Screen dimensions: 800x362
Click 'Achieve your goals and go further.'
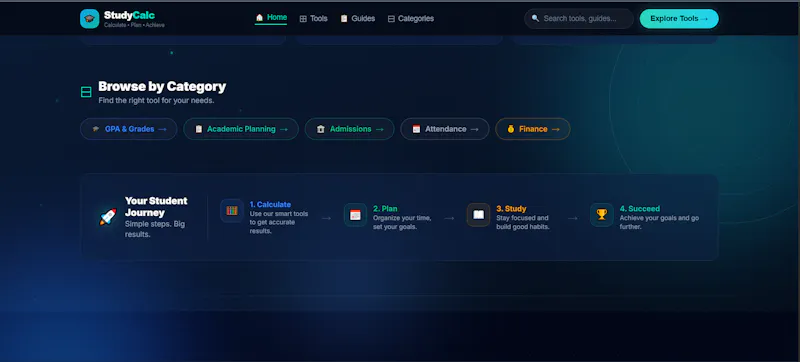[x=659, y=222]
